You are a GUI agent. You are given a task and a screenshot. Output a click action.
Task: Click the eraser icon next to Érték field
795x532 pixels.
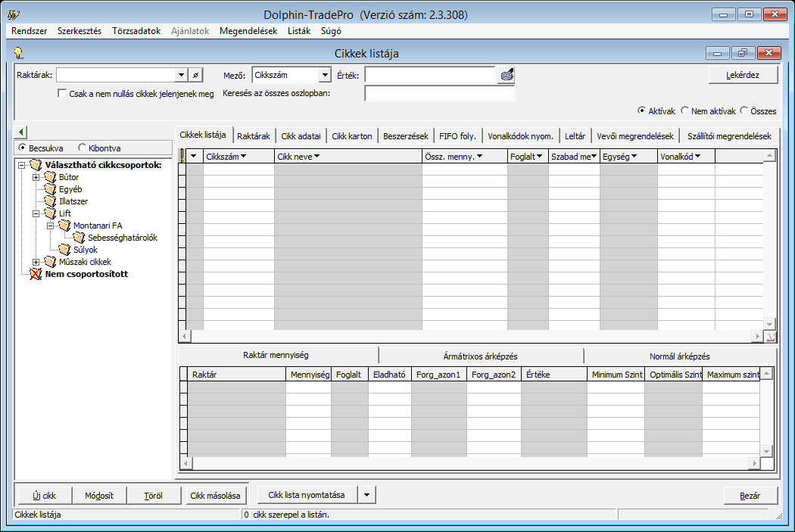(x=507, y=75)
